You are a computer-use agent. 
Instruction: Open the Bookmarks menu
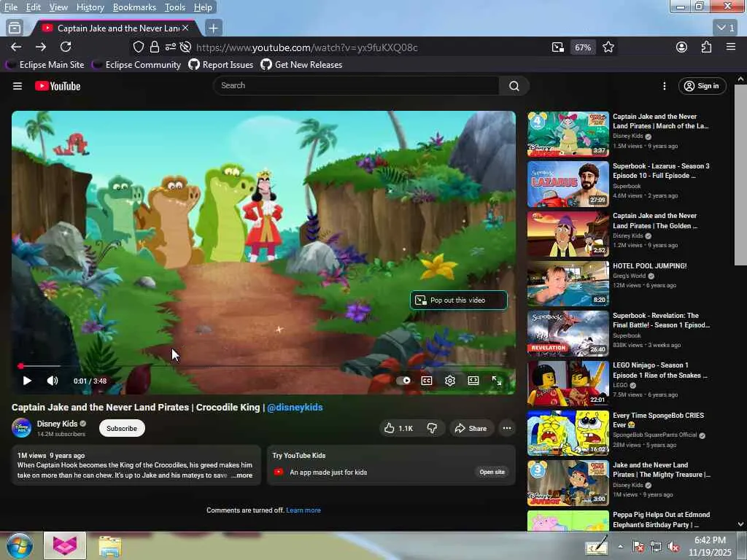(x=134, y=7)
